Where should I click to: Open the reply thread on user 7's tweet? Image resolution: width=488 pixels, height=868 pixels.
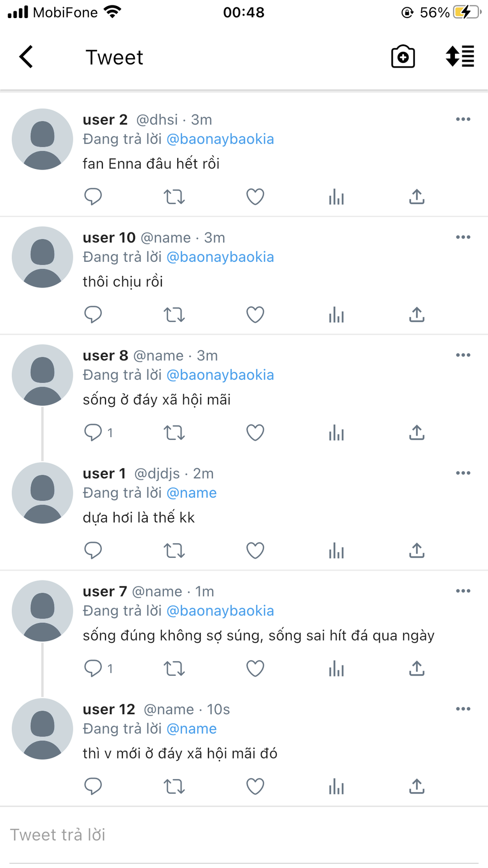(x=99, y=668)
